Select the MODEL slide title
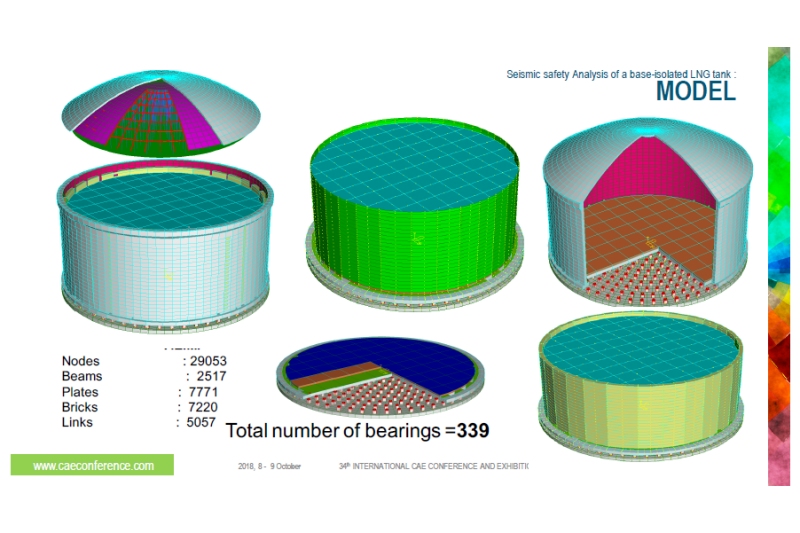Screen dimensions: 800x533 [695, 91]
